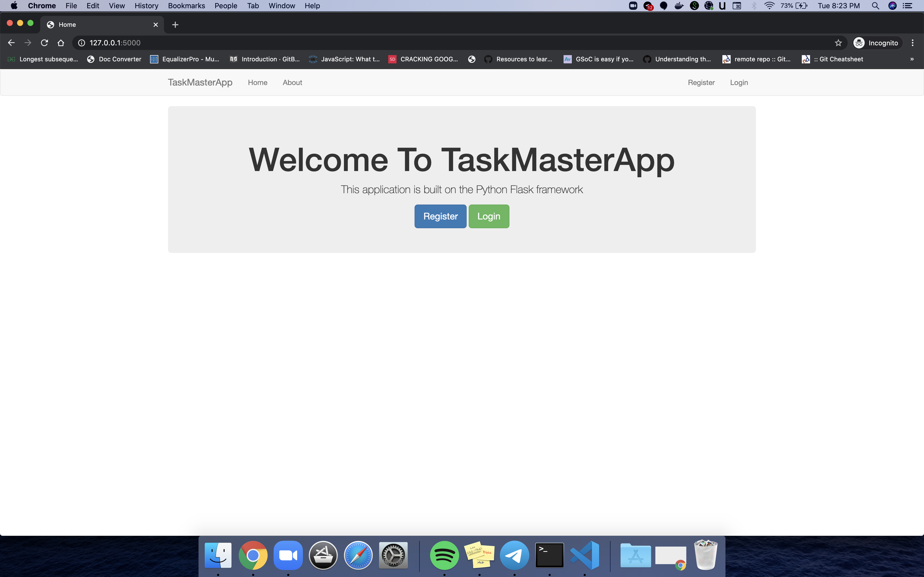This screenshot has height=577, width=924.
Task: Open Chrome three-dot menu
Action: 913,43
